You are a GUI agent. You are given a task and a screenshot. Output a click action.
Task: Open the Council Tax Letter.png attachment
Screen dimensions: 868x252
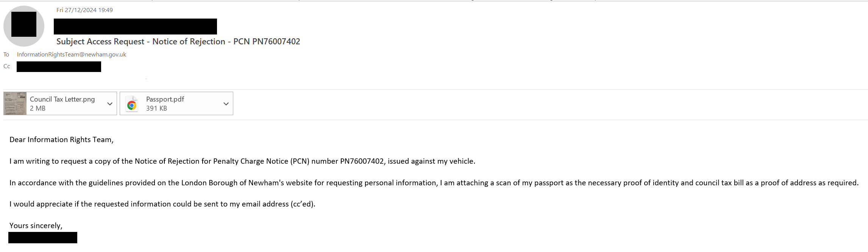pyautogui.click(x=60, y=103)
